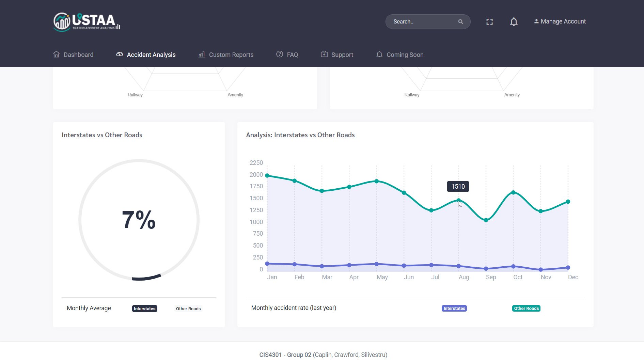Screen dimensions: 644x362
Task: Toggle Other Roads series in line chart legend
Action: 526,309
